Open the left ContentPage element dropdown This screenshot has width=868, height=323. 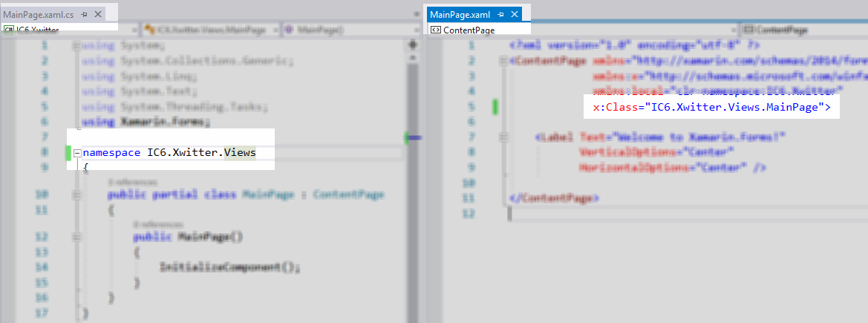pos(579,30)
